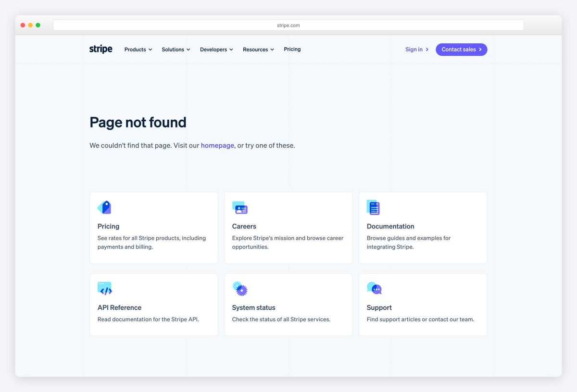Open the API Reference card title
Viewport: 577px width, 392px height.
(x=119, y=307)
